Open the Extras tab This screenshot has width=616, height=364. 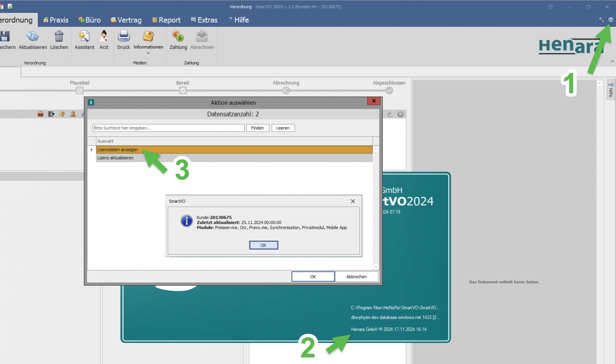[x=204, y=20]
